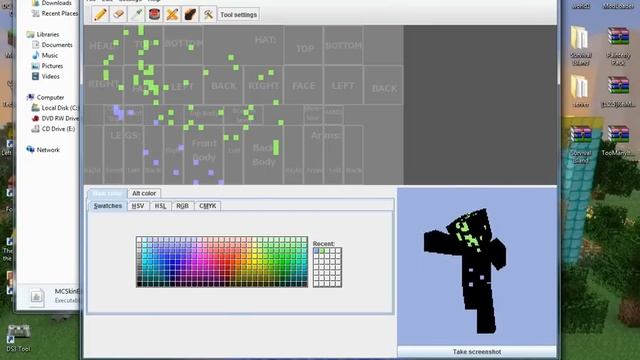
Task: Open DVD RW Drive in Explorer
Action: [x=55, y=118]
